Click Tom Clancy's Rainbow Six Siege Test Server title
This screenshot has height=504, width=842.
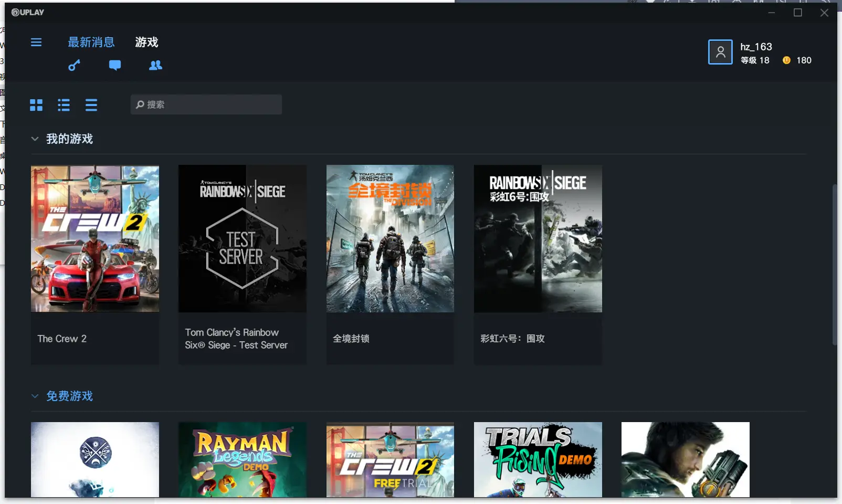(x=236, y=339)
